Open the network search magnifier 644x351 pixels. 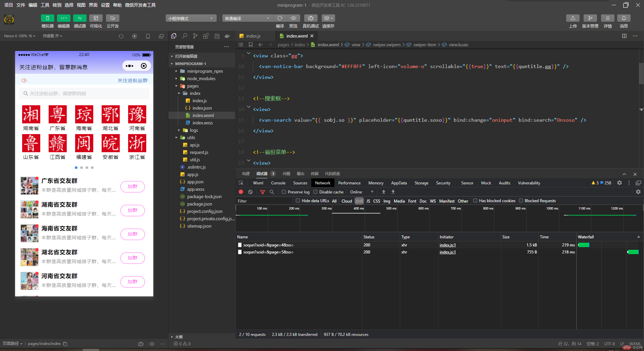tap(272, 192)
